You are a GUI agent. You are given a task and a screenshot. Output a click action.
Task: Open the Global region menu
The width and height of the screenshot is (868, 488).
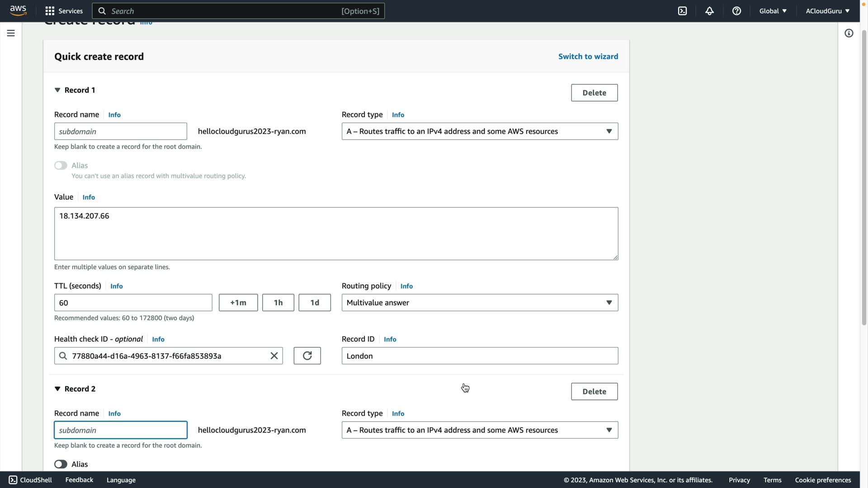773,11
